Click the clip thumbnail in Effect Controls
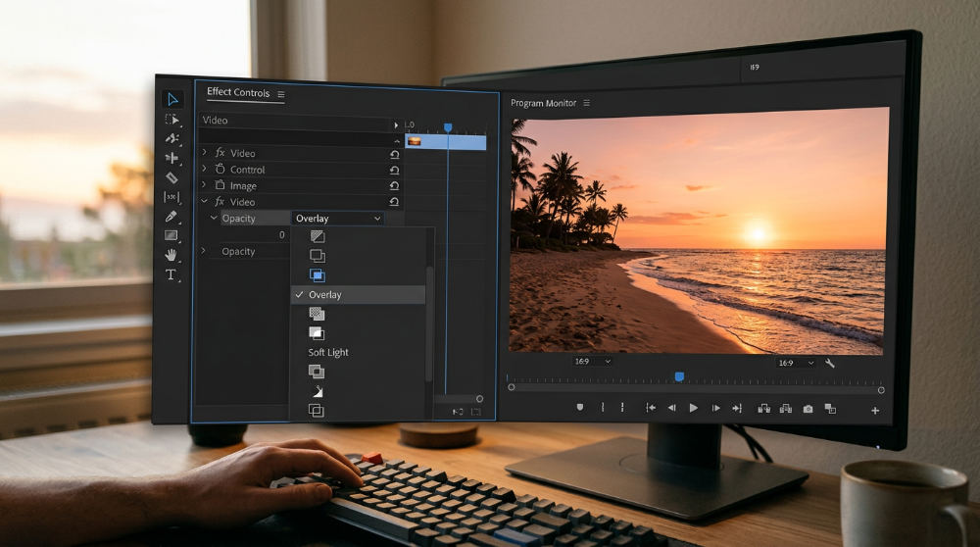The image size is (980, 547). (x=414, y=141)
